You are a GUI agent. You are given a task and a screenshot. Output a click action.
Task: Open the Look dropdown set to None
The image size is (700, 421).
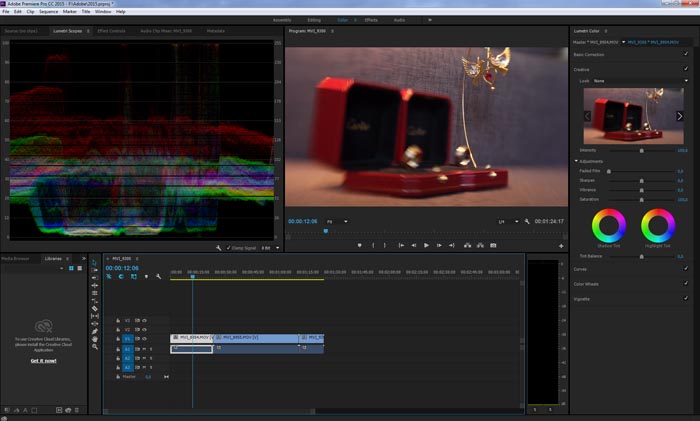(641, 81)
